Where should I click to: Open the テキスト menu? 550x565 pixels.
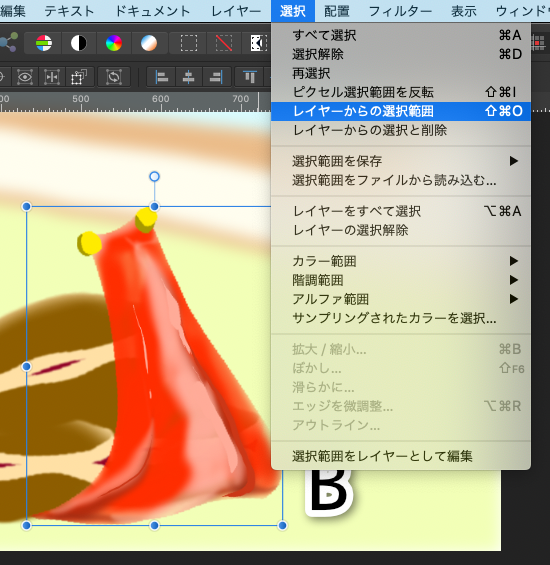point(69,11)
